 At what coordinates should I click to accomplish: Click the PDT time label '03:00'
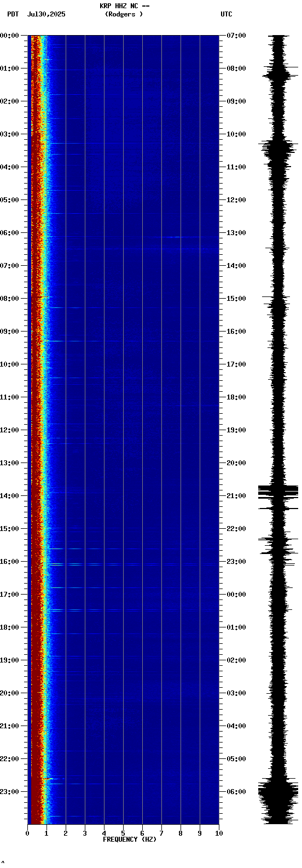(9, 134)
